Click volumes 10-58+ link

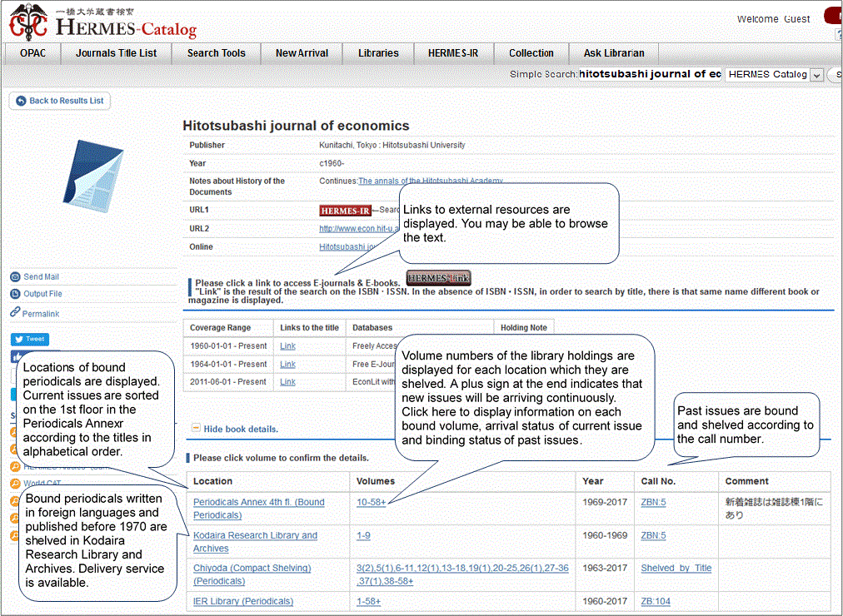371,503
